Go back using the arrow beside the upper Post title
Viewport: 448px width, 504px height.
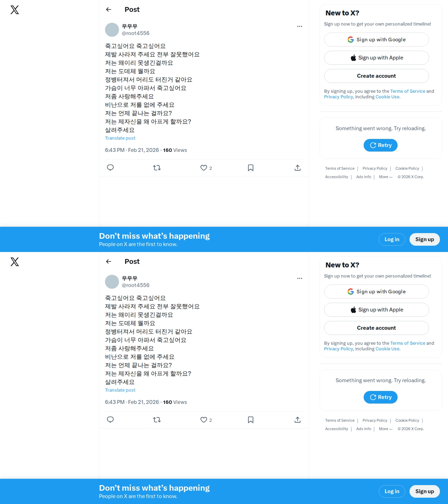[108, 9]
